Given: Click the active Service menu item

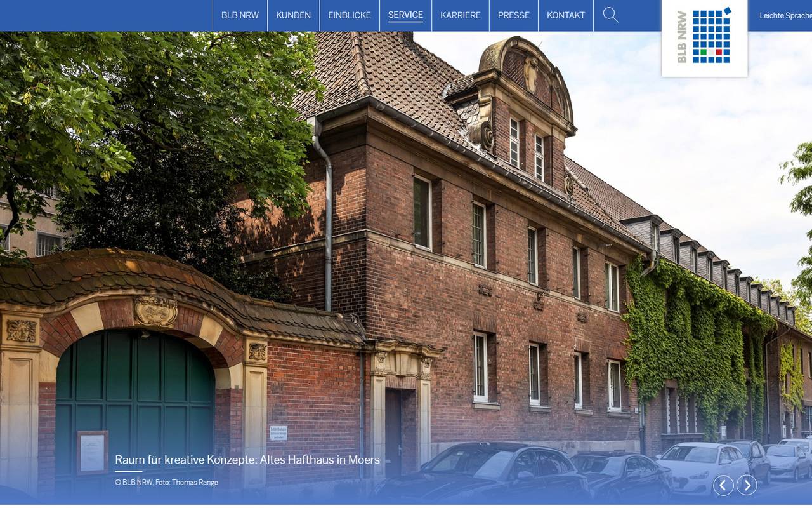Looking at the screenshot, I should pyautogui.click(x=405, y=15).
